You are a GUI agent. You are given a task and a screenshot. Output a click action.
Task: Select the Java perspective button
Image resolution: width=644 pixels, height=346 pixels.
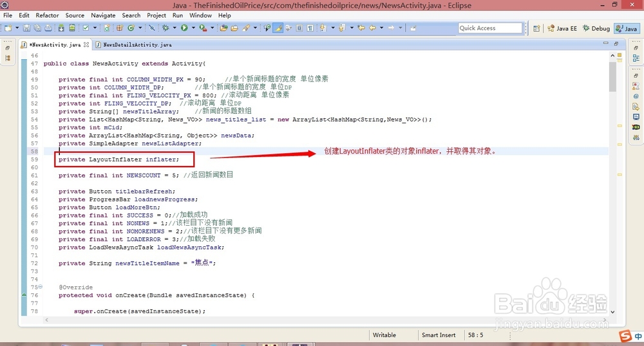627,28
